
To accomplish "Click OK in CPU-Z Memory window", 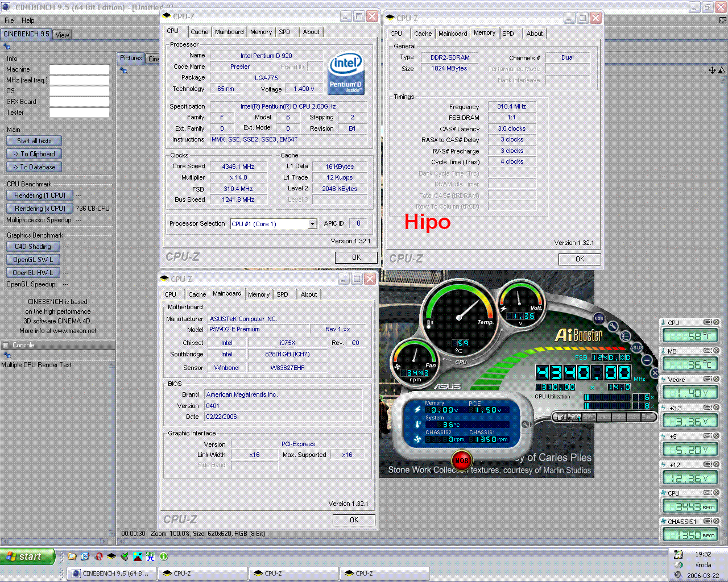I will tap(580, 259).
